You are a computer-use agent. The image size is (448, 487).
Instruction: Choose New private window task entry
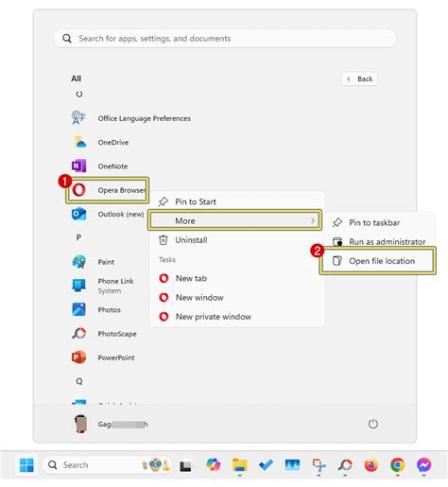pyautogui.click(x=238, y=317)
